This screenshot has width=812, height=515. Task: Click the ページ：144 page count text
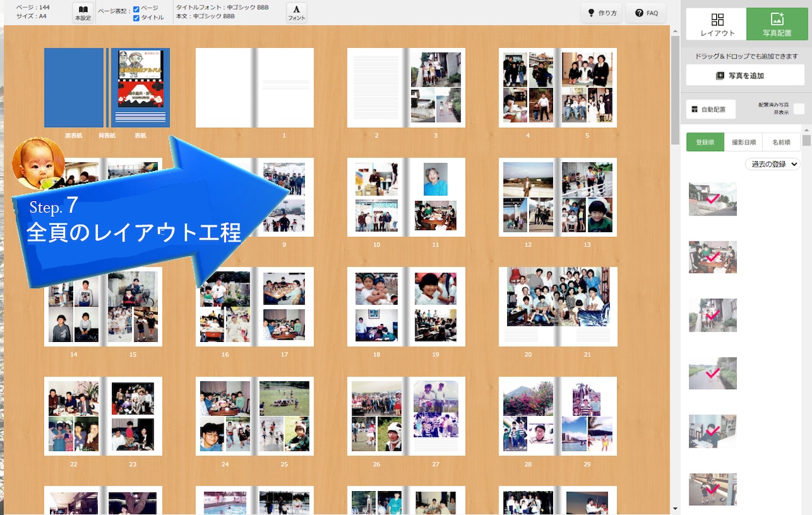(x=33, y=7)
